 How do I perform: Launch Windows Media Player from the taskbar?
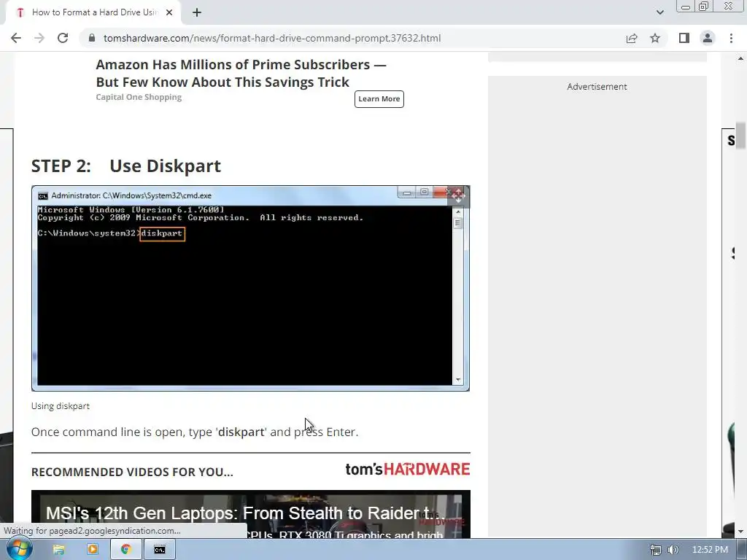(93, 550)
